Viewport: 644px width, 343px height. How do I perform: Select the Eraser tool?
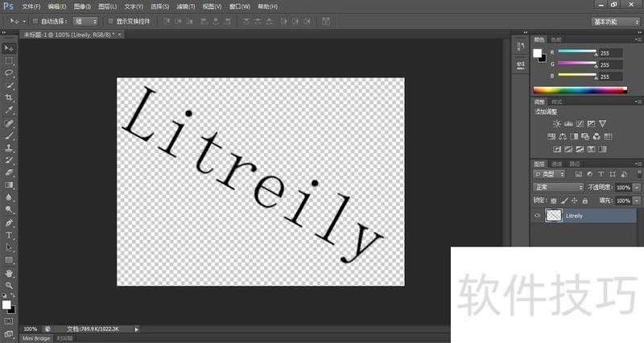point(9,172)
